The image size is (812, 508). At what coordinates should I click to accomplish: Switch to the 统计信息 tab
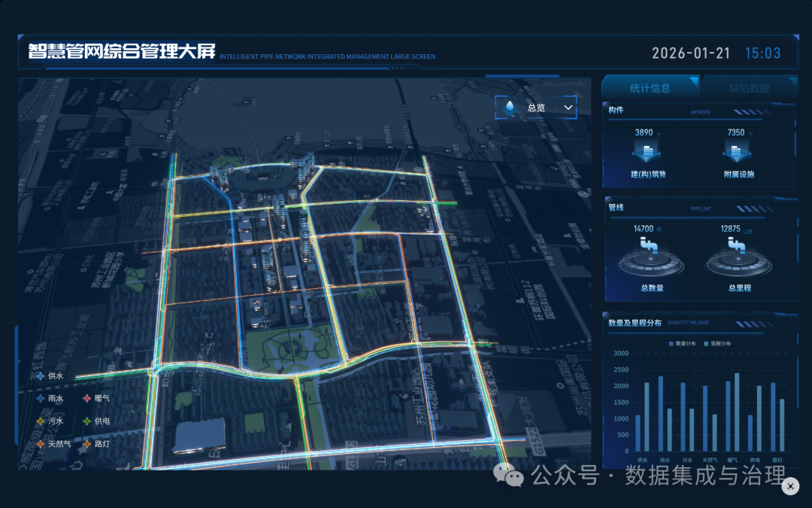(650, 88)
